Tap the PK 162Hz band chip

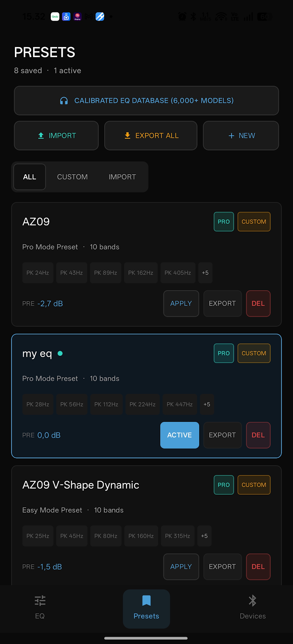click(141, 273)
